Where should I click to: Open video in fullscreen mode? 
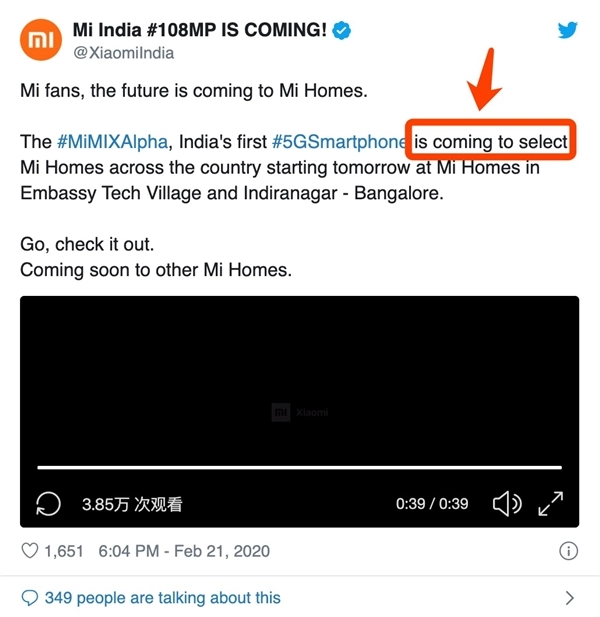click(550, 503)
